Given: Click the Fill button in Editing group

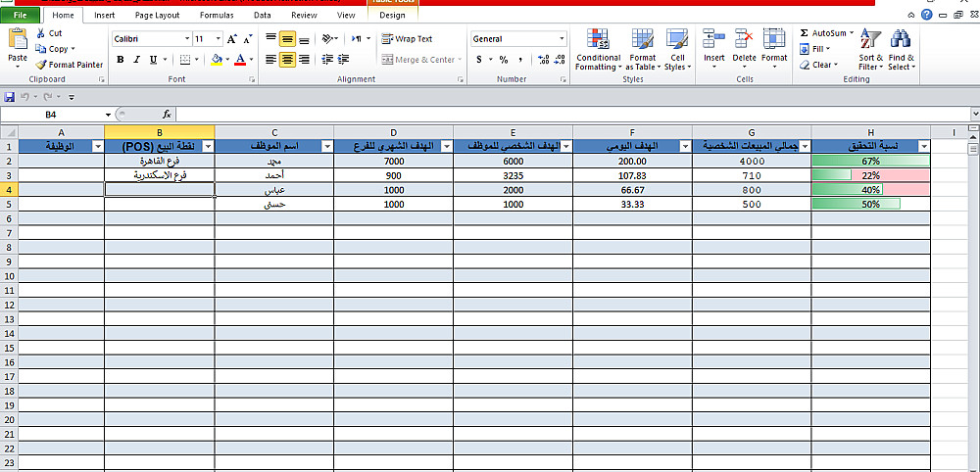Looking at the screenshot, I should click(x=815, y=49).
